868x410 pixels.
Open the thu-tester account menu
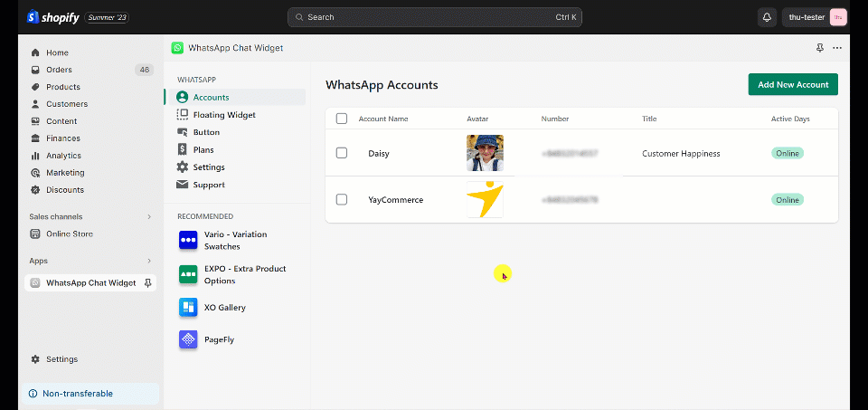pos(816,17)
